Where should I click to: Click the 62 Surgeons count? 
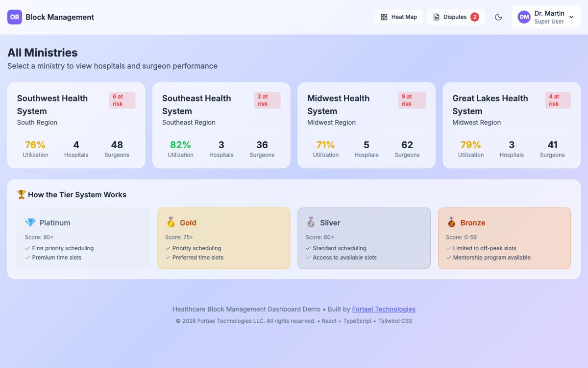(x=407, y=145)
